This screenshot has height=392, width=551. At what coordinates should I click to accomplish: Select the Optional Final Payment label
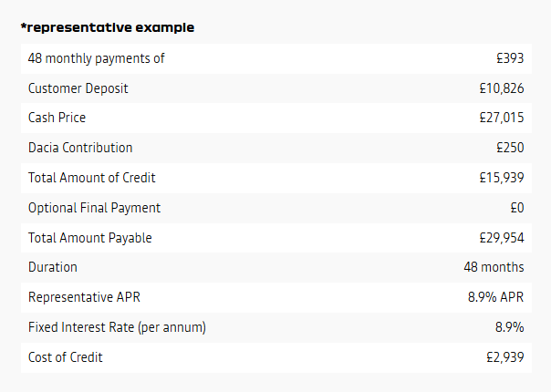pyautogui.click(x=95, y=208)
